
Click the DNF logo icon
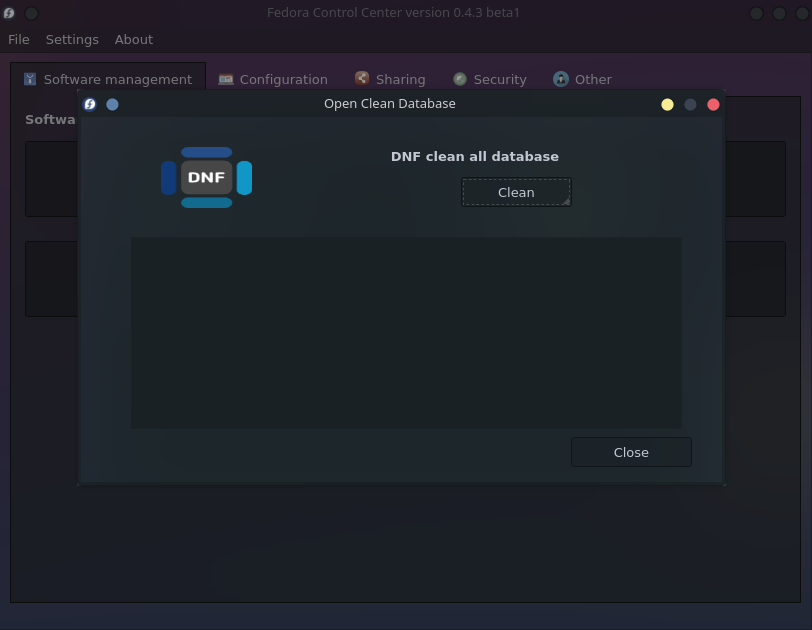click(207, 178)
